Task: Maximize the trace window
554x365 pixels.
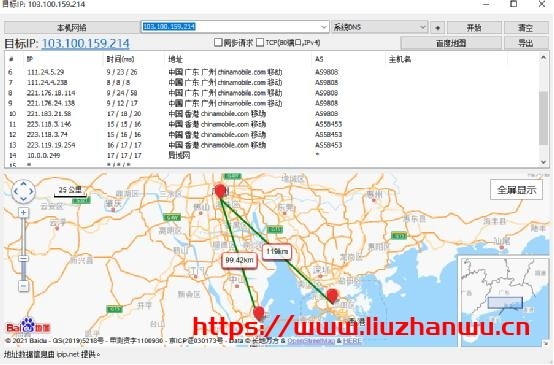Action: [x=514, y=4]
